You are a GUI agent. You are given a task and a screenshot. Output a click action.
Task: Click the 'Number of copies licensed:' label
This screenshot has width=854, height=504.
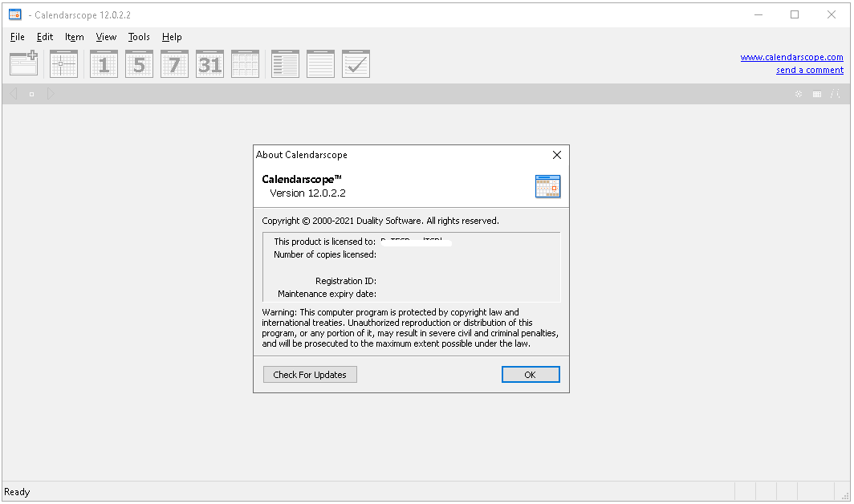(324, 255)
